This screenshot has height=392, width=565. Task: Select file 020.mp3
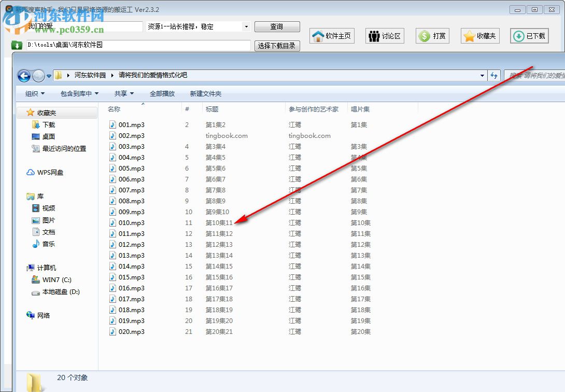click(x=132, y=331)
